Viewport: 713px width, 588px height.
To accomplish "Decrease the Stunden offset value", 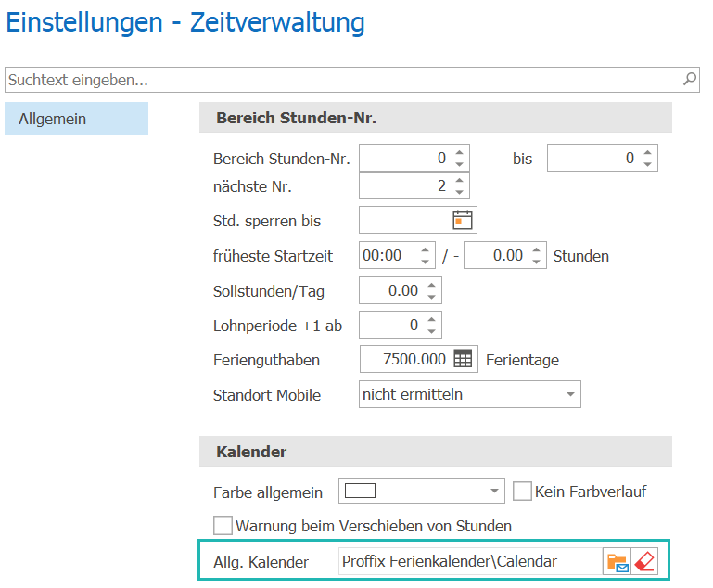I will click(x=536, y=261).
